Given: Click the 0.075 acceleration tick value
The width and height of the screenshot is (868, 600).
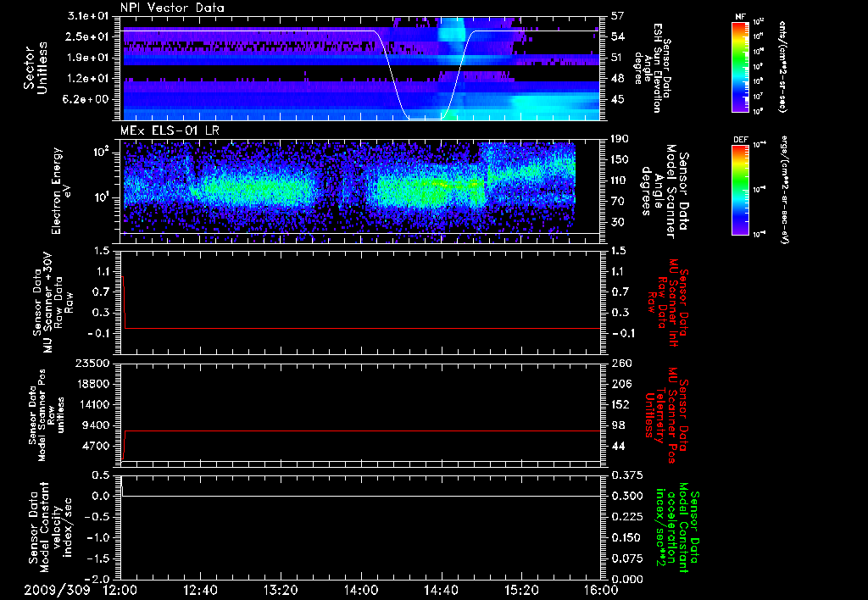Looking at the screenshot, I should (x=627, y=558).
